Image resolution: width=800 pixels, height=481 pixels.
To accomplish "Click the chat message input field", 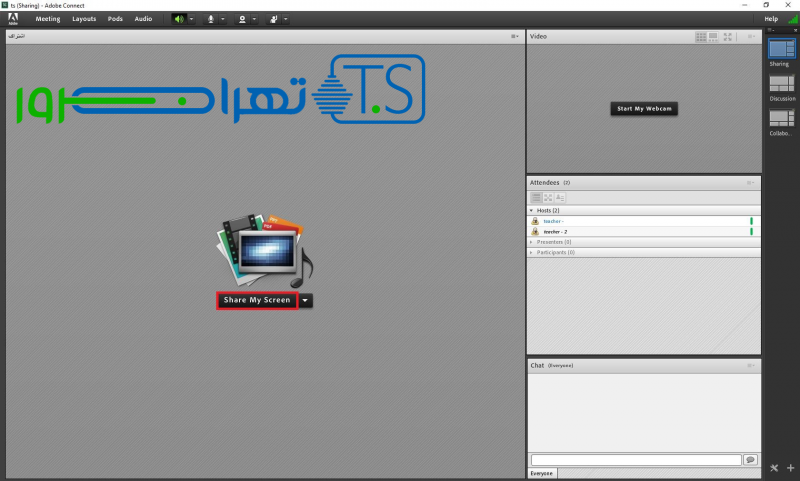I will (x=635, y=460).
